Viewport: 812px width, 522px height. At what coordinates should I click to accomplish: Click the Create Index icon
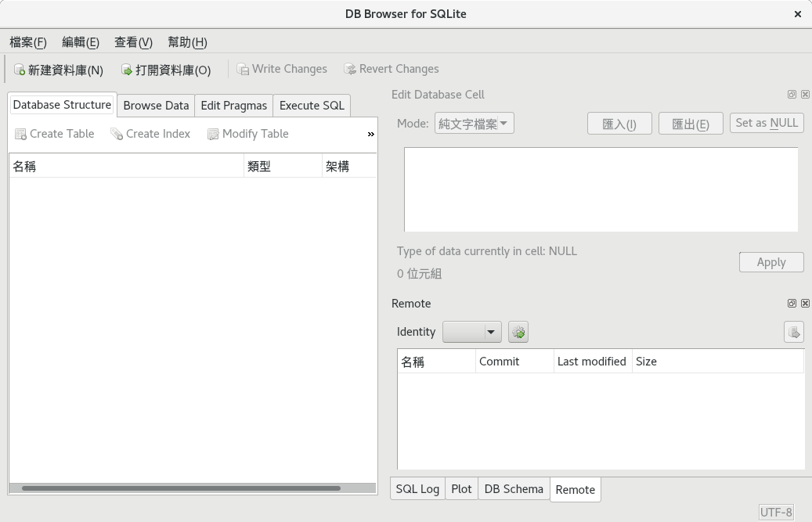tap(117, 135)
